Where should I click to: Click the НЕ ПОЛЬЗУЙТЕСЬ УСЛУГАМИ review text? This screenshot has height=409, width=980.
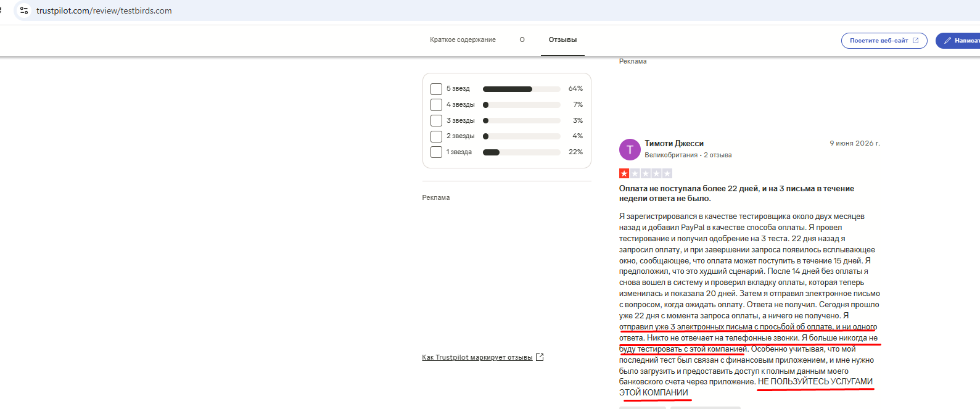point(815,381)
